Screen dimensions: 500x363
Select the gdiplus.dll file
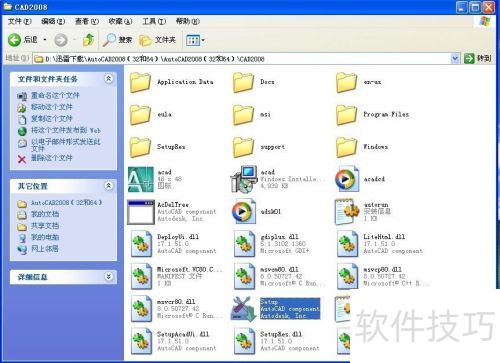271,244
